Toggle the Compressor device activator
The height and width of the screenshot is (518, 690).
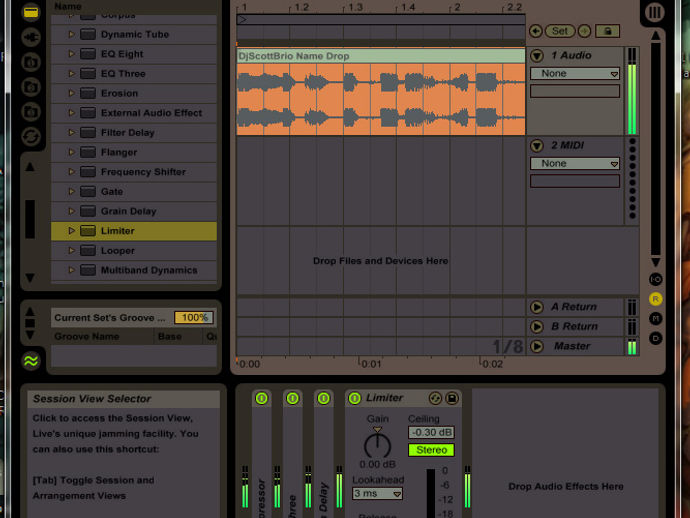(x=261, y=398)
